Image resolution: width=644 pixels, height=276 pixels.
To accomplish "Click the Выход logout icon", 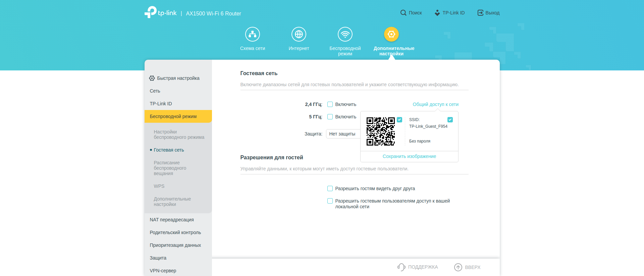I will (480, 13).
